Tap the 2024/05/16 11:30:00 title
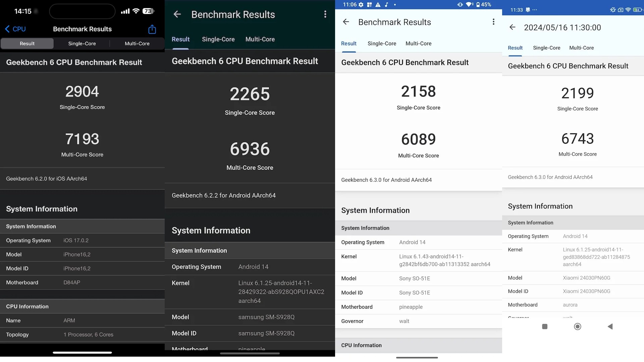This screenshot has width=644, height=362. coord(562,27)
